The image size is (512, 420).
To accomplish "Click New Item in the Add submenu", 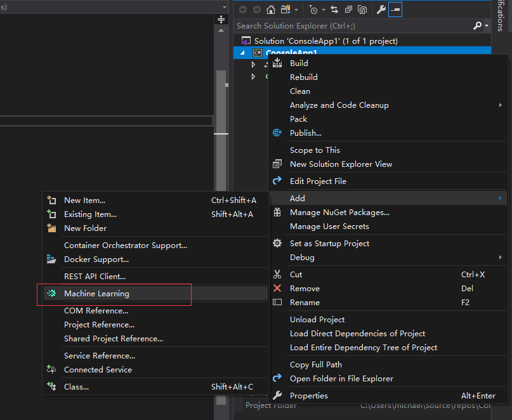I will [84, 200].
